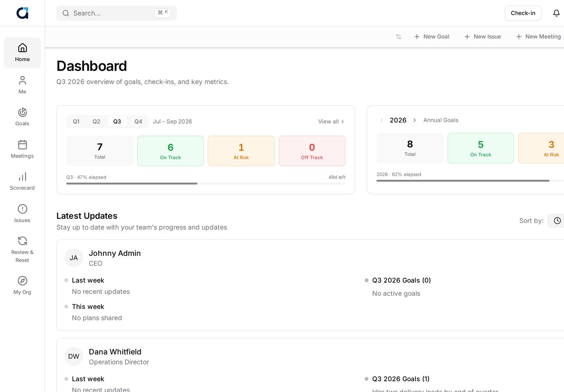Click 'Operations Director' role text
The image size is (564, 392).
119,362
